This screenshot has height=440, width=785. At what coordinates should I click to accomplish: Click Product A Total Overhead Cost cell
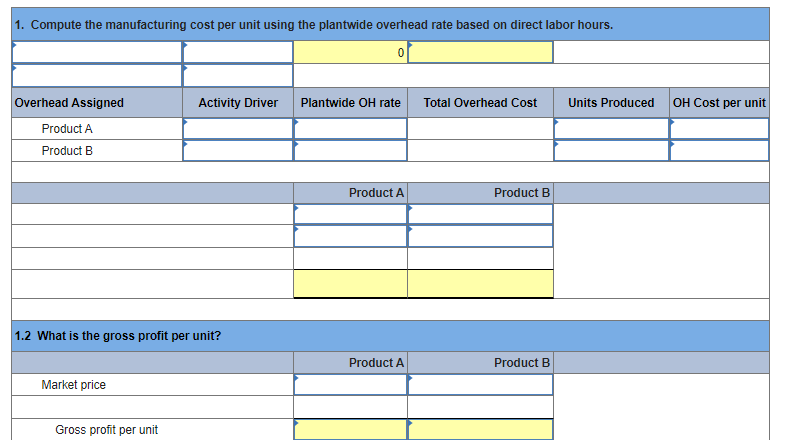coord(481,129)
